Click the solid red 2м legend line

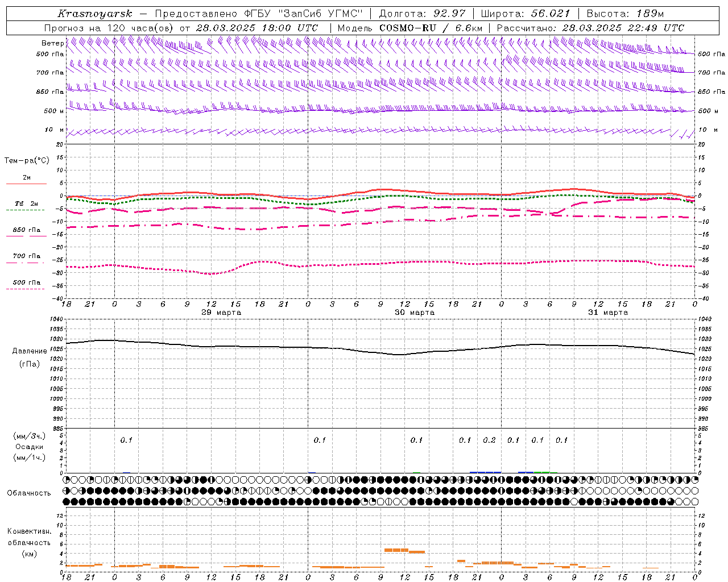26,184
